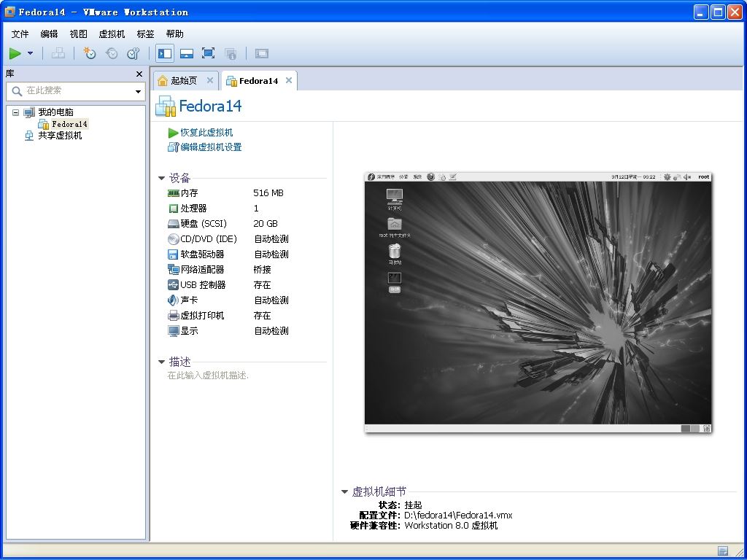Select 共享虚拟机 in the library tree
The width and height of the screenshot is (747, 560).
tap(60, 136)
